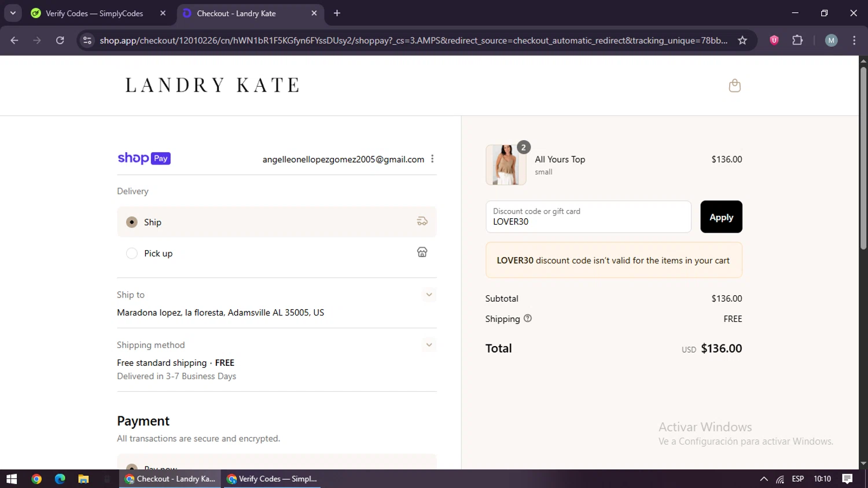Screen dimensions: 868x488
Task: Launch Microsoft Edge from the taskbar
Action: click(60, 479)
